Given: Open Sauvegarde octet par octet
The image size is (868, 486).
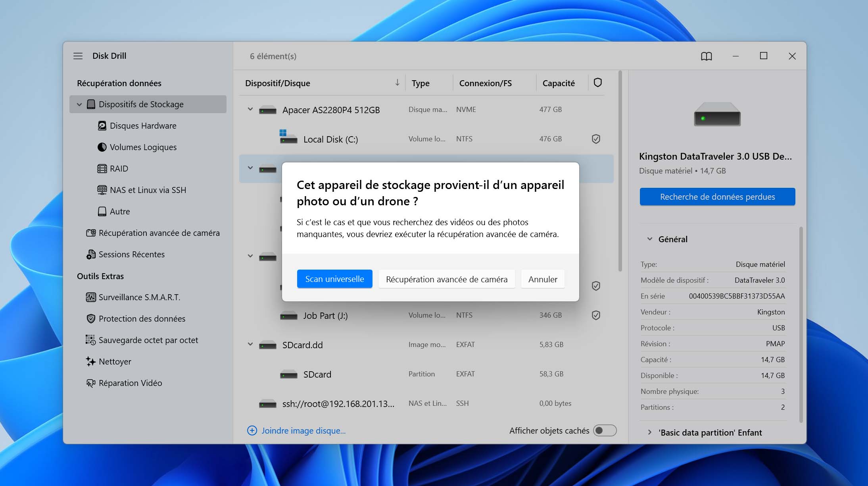Looking at the screenshot, I should point(148,340).
